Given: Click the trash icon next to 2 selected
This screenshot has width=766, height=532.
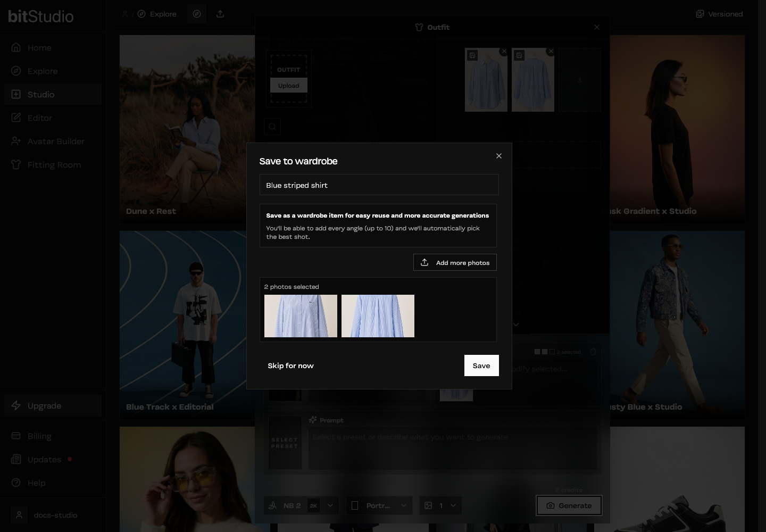Looking at the screenshot, I should tap(593, 352).
